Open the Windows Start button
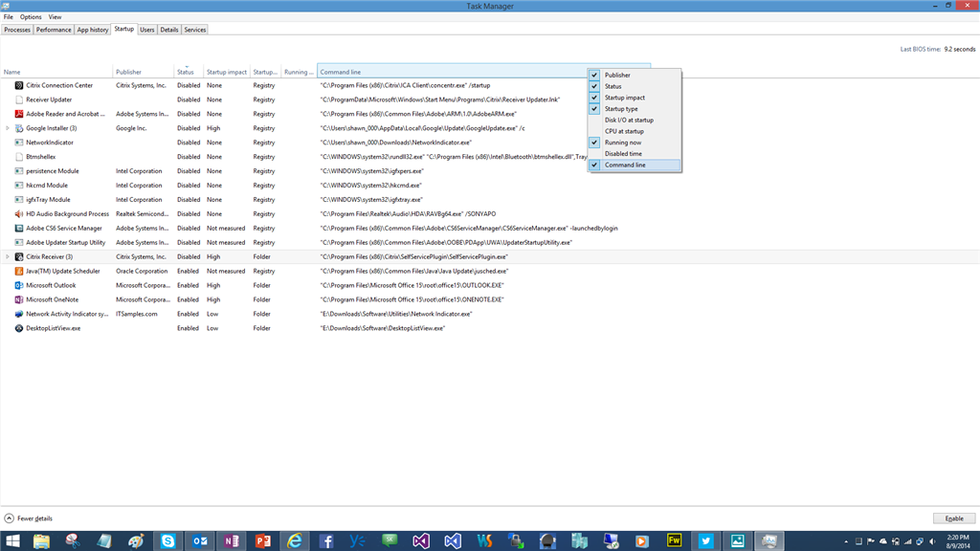Viewport: 980px width, 551px height. (x=12, y=541)
